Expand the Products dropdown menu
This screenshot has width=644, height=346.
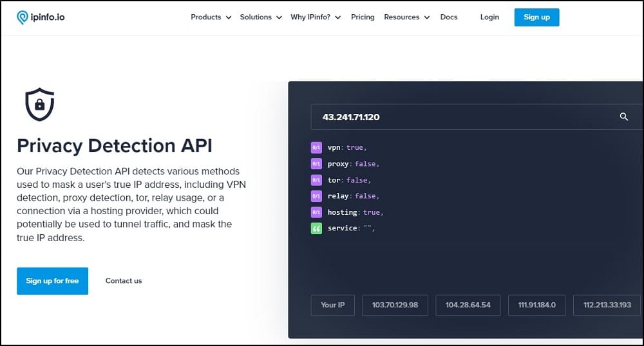click(211, 17)
